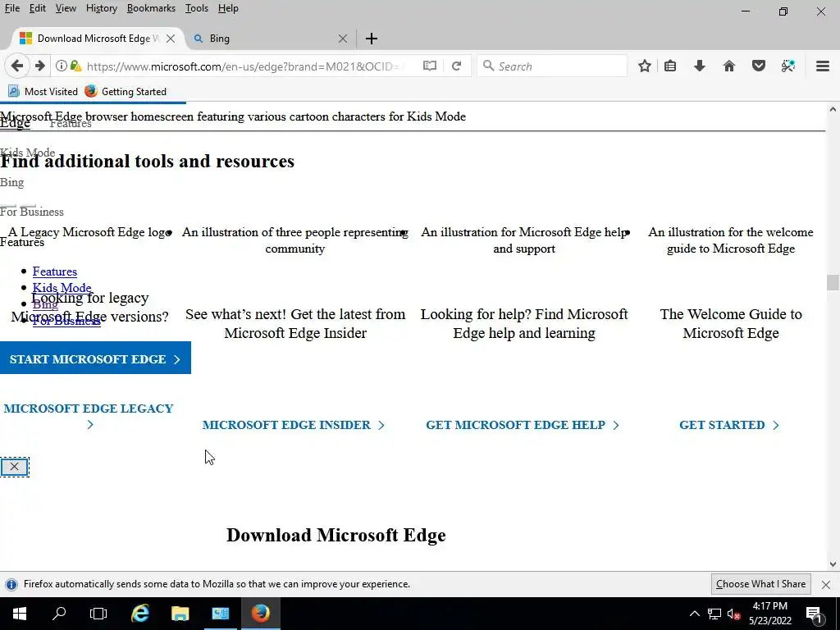Open the Edit menu

pyautogui.click(x=37, y=8)
